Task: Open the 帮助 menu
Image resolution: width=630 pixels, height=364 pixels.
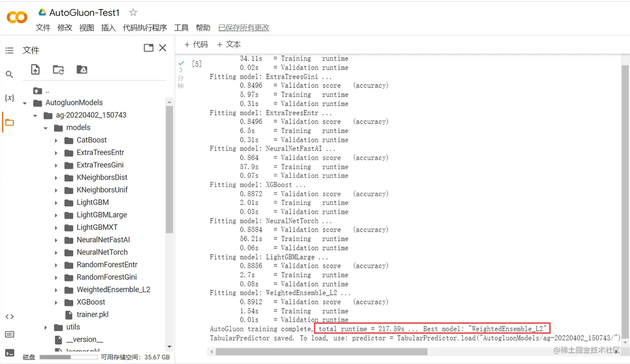Action: pyautogui.click(x=203, y=27)
